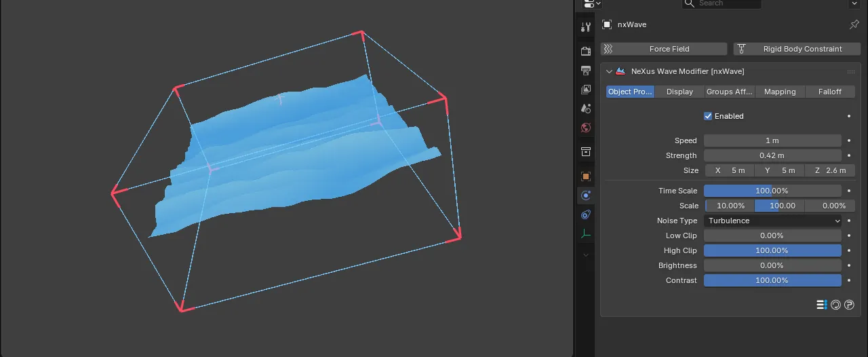
Task: Click the animate dot next to Speed
Action: (849, 140)
